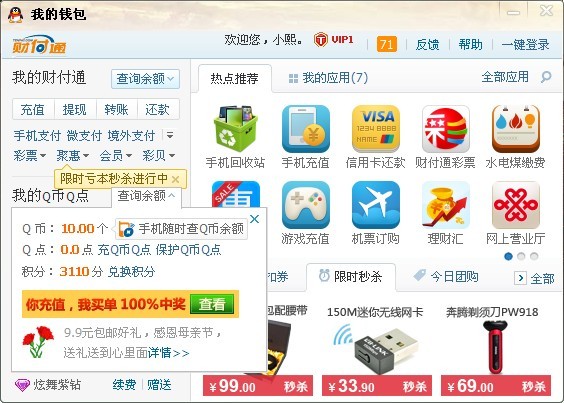Open the 信用卡还款 VISA card icon
This screenshot has width=564, height=403.
point(376,129)
